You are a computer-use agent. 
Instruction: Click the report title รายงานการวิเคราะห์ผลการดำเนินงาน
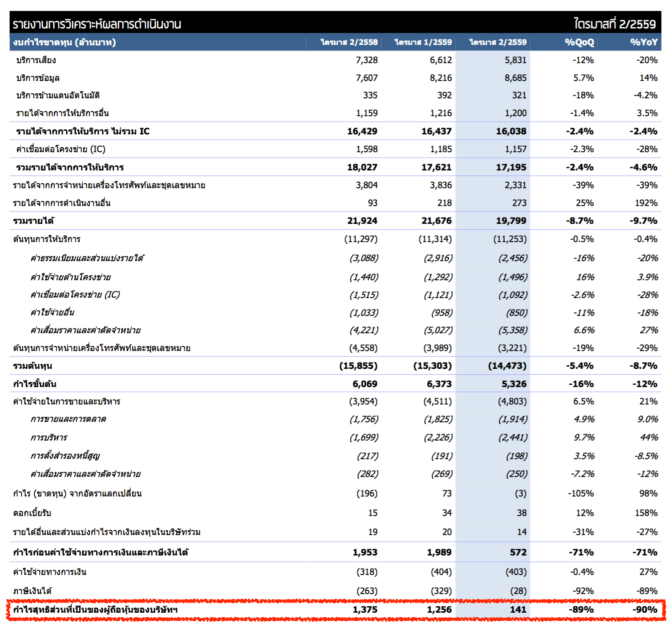click(97, 24)
